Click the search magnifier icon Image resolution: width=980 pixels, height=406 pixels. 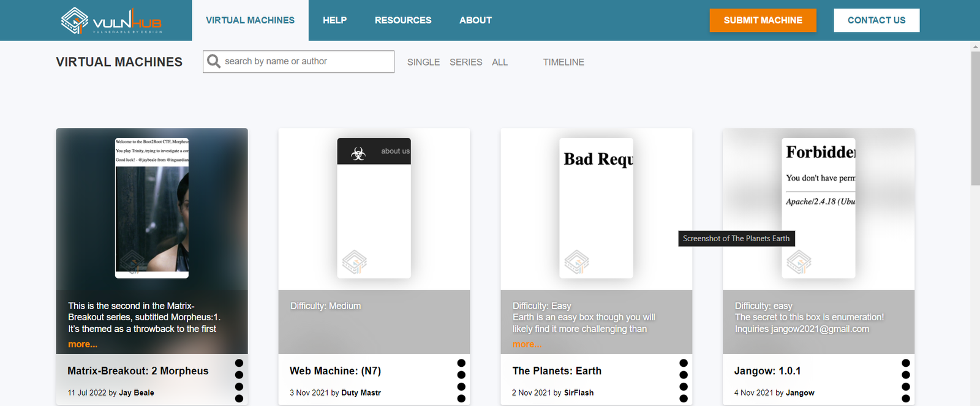coord(214,61)
